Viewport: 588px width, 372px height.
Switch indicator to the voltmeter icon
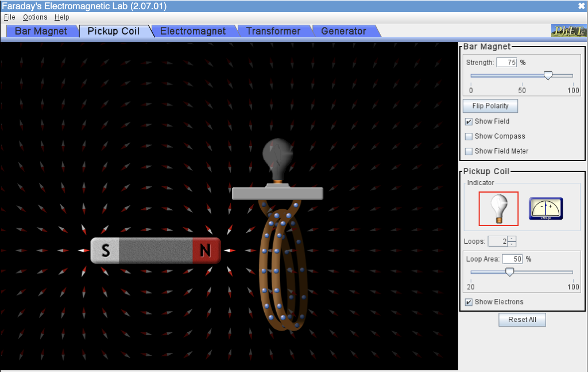(x=546, y=208)
